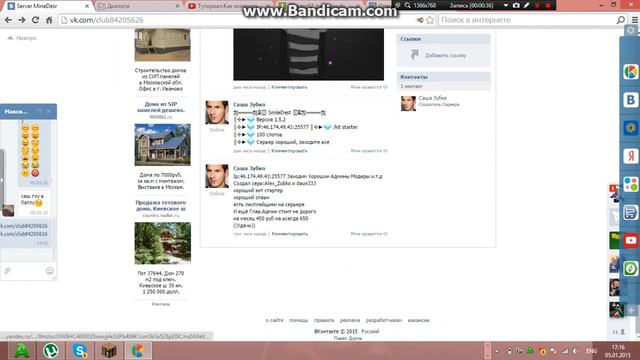Minimize the chat popup window
The width and height of the screenshot is (640, 360).
(40, 111)
